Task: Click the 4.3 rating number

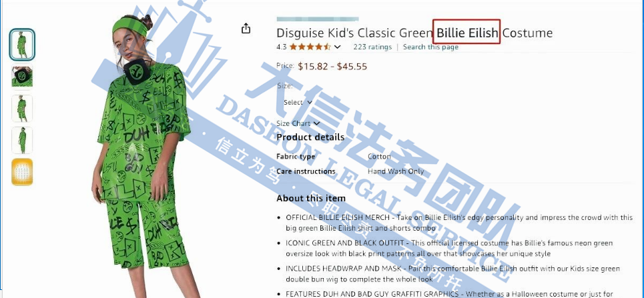Action: tap(282, 47)
